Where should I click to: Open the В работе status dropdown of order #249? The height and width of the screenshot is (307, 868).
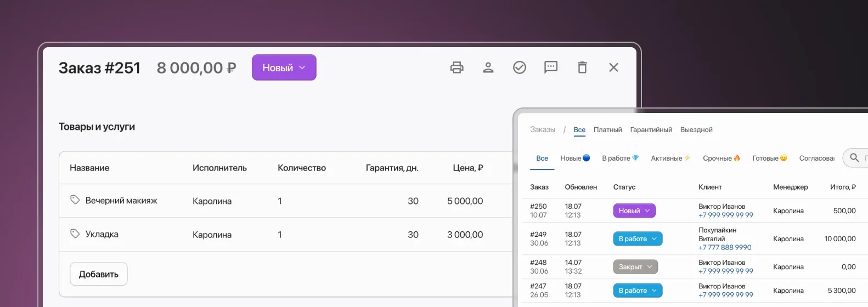pos(638,239)
